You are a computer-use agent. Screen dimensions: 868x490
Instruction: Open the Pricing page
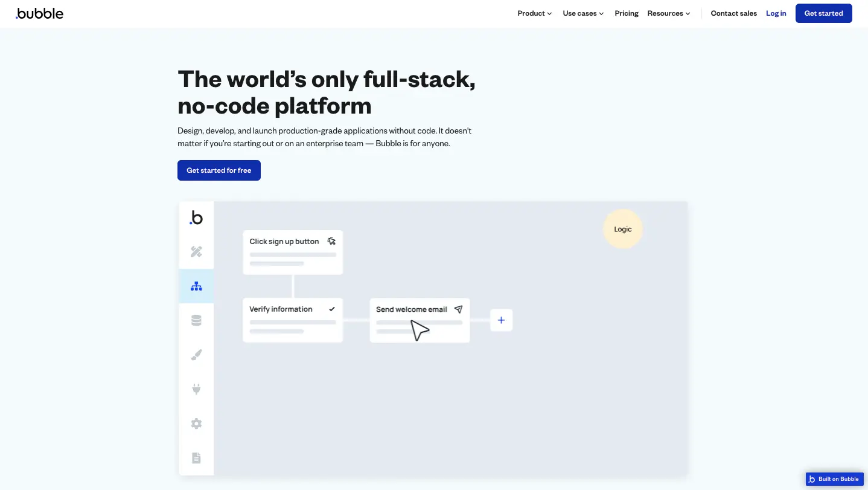pos(627,13)
